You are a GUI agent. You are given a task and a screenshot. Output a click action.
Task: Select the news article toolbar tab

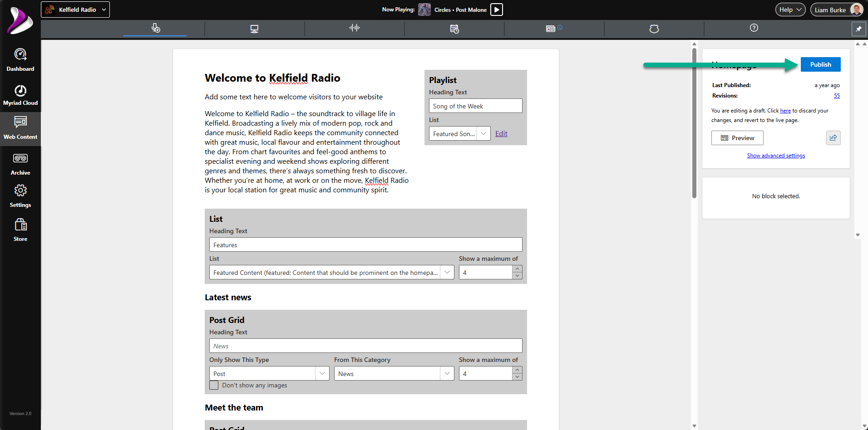tap(551, 29)
